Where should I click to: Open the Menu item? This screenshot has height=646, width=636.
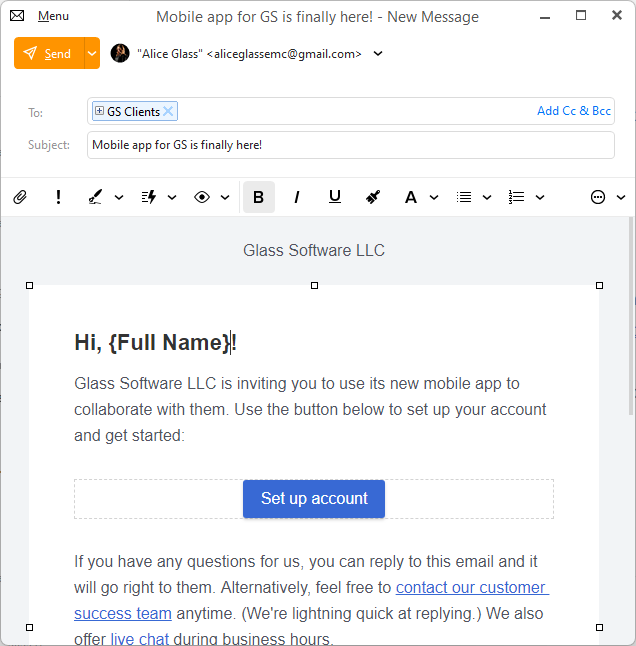coord(53,16)
